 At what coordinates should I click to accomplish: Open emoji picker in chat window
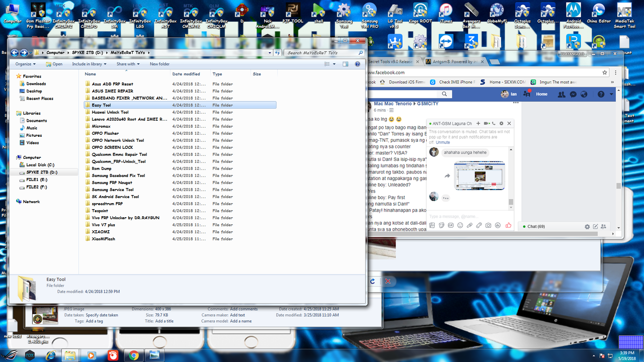click(460, 225)
